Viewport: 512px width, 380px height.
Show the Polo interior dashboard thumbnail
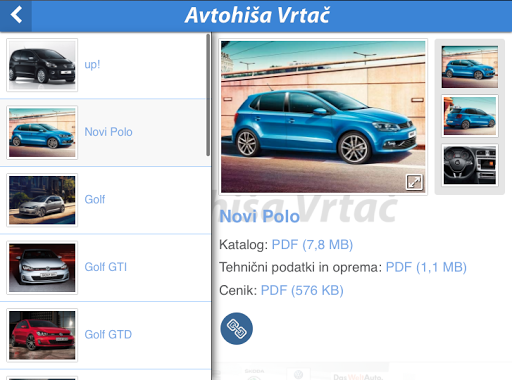click(470, 165)
